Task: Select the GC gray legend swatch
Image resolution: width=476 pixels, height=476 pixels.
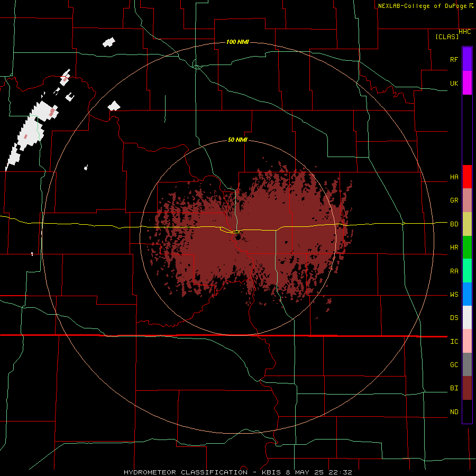Action: tap(467, 364)
